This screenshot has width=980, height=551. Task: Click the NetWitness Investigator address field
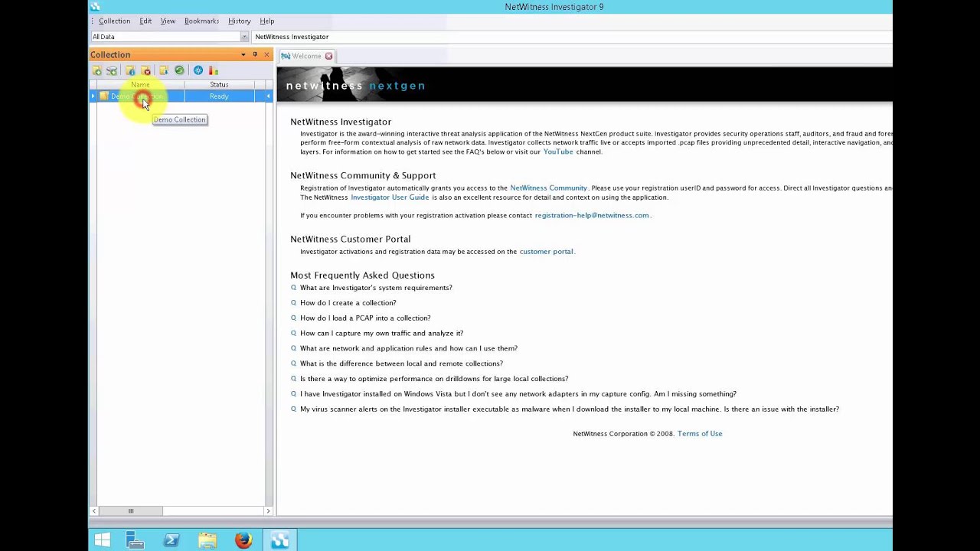tap(570, 37)
